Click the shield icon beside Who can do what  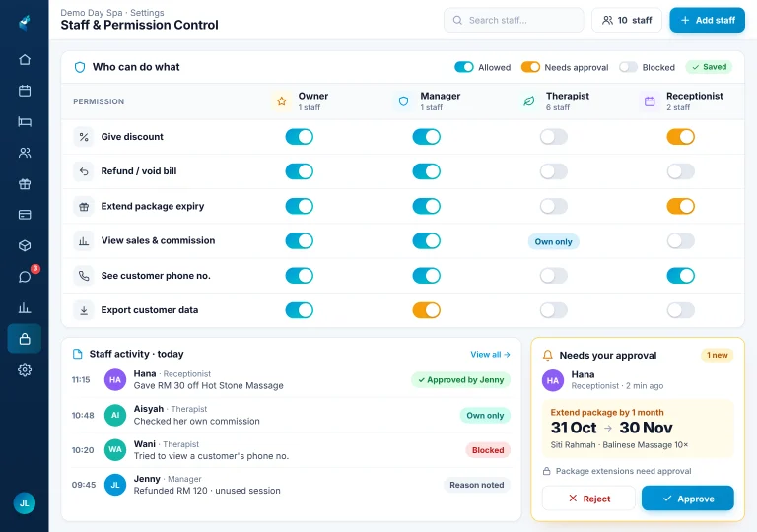pyautogui.click(x=80, y=67)
